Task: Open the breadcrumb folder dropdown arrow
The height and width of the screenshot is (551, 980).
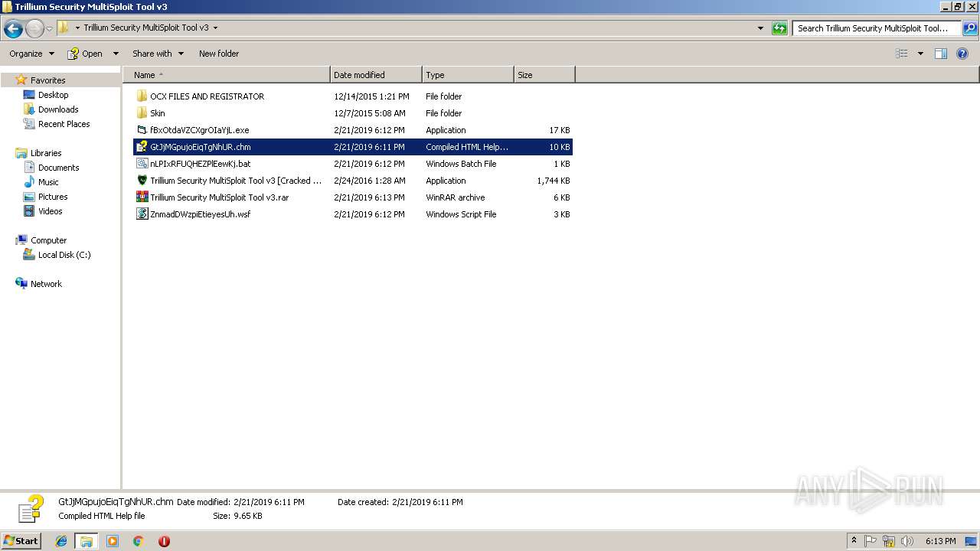Action: [x=215, y=28]
